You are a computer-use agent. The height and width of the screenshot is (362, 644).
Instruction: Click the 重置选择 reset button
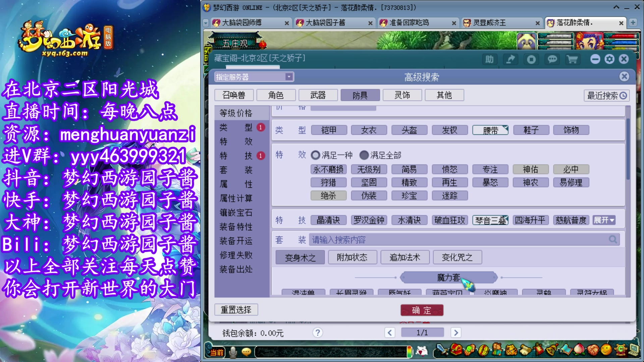point(236,310)
